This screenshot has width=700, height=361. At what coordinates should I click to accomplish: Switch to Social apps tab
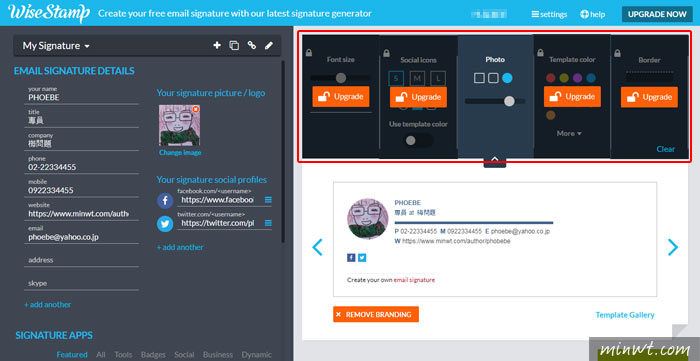point(184,355)
